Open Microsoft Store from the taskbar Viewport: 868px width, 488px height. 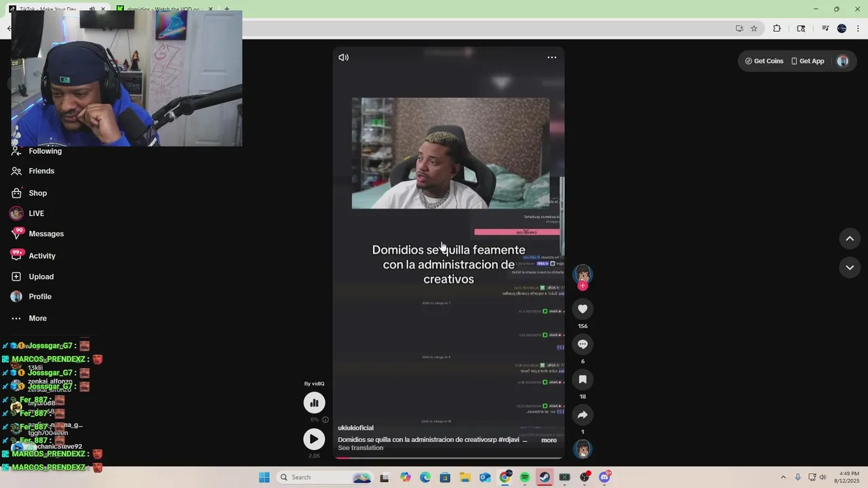click(x=445, y=477)
